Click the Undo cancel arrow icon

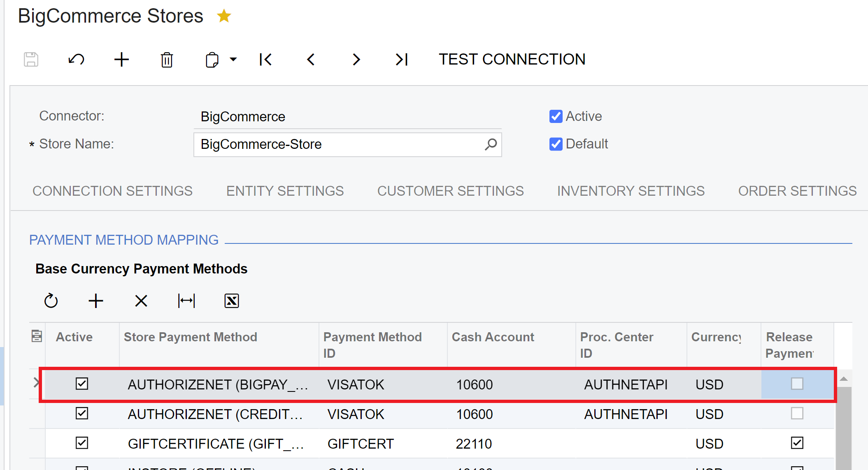point(76,60)
